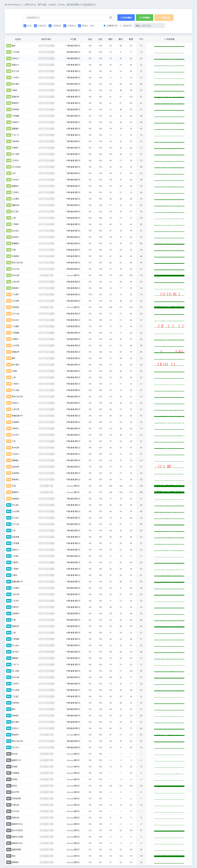Viewport: 197px width, 868px height.
Task: Click the 移动 重庆 row name
Action: pos(14,709)
